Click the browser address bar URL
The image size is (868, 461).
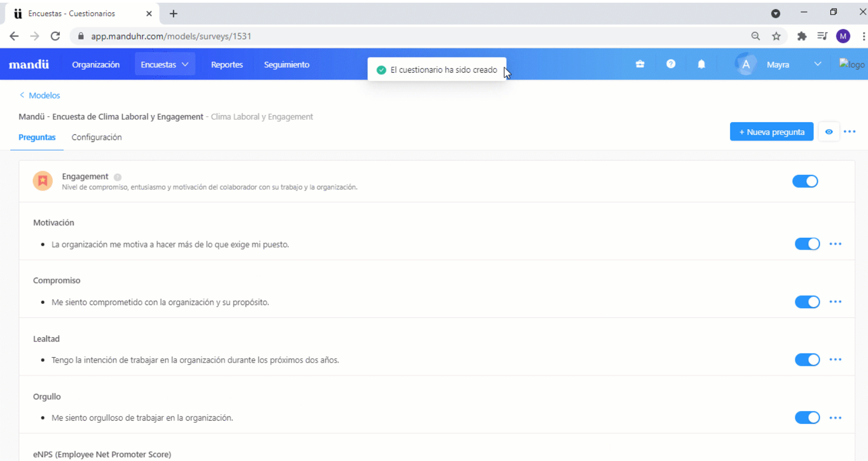pyautogui.click(x=171, y=36)
